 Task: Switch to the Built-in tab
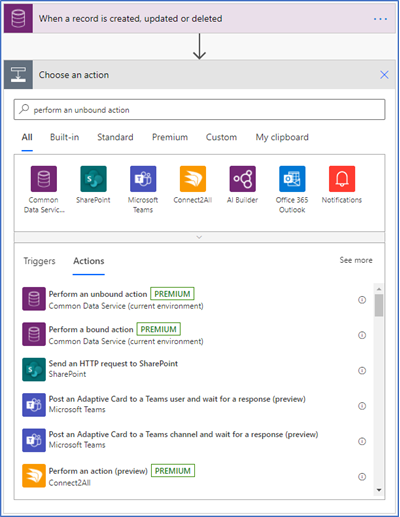pyautogui.click(x=65, y=137)
